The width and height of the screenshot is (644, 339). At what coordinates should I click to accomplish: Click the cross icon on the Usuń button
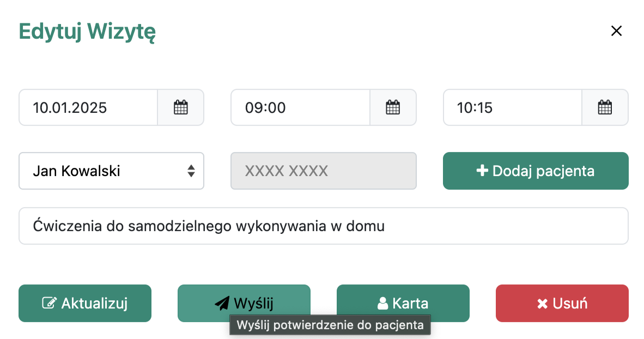click(x=542, y=304)
